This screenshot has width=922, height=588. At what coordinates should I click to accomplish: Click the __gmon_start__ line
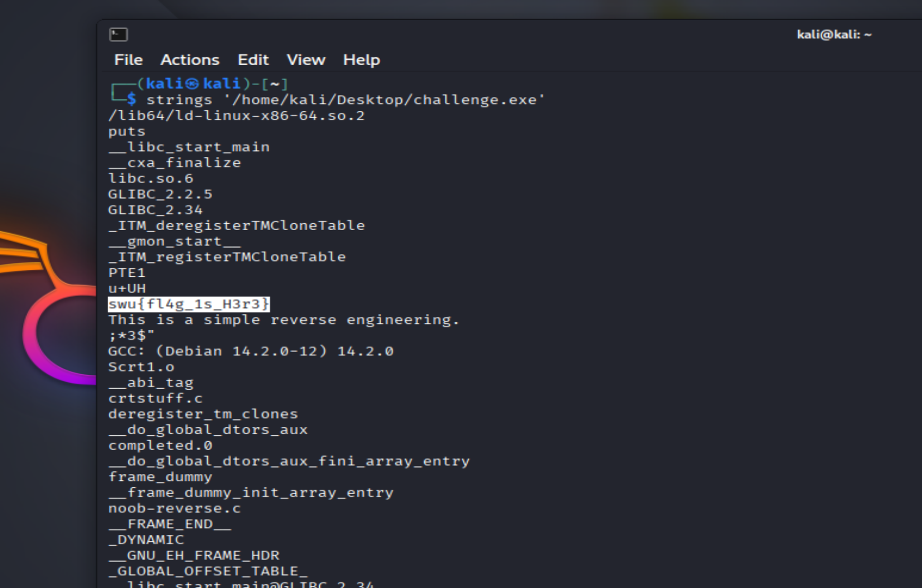(x=175, y=241)
